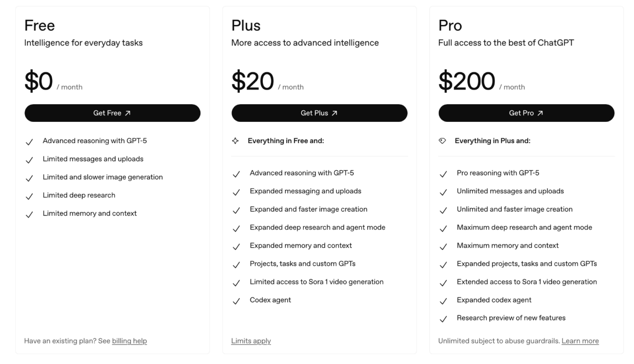Image resolution: width=634 pixels, height=364 pixels.
Task: Click the $20 per month price
Action: coord(253,81)
